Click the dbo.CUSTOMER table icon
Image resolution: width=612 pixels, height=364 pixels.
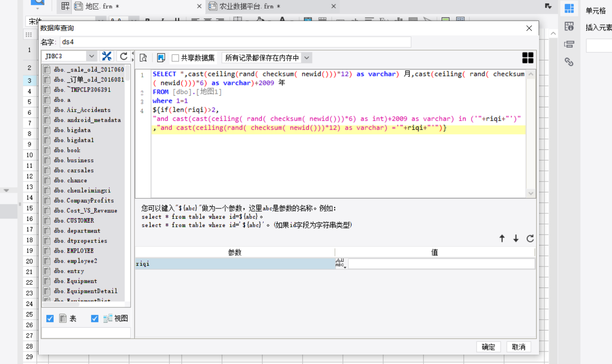[x=47, y=220]
